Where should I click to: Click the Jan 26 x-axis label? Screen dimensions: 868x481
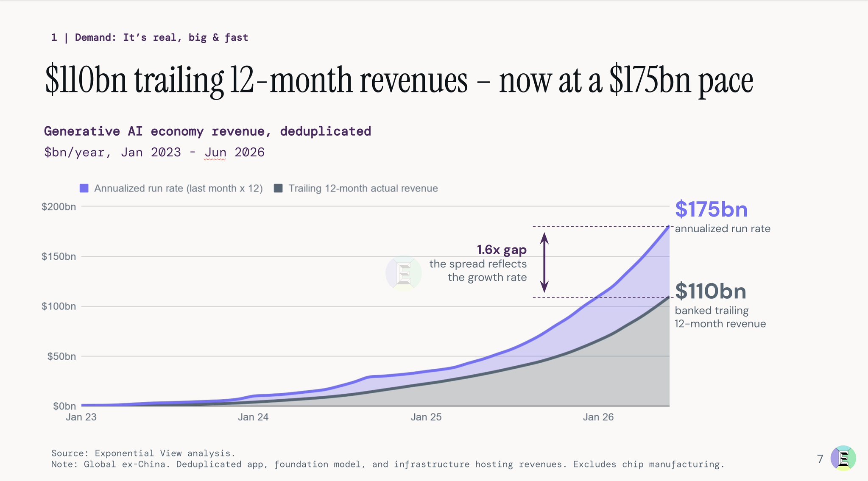(x=598, y=417)
